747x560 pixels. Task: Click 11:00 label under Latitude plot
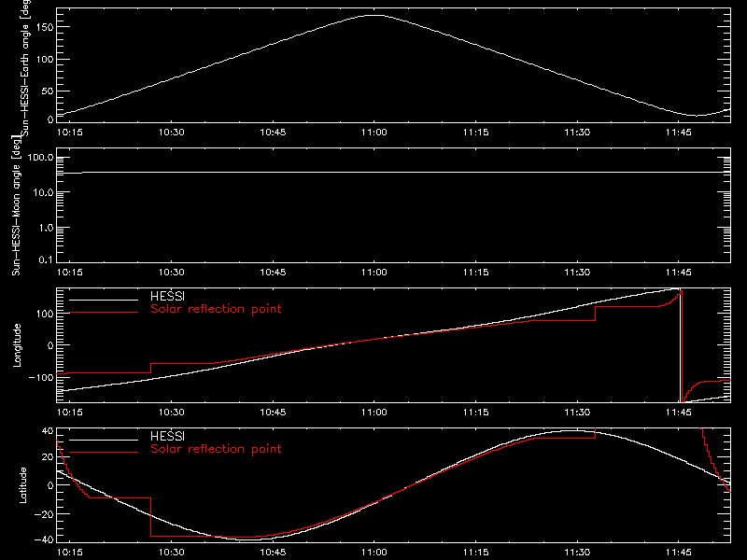pyautogui.click(x=374, y=553)
